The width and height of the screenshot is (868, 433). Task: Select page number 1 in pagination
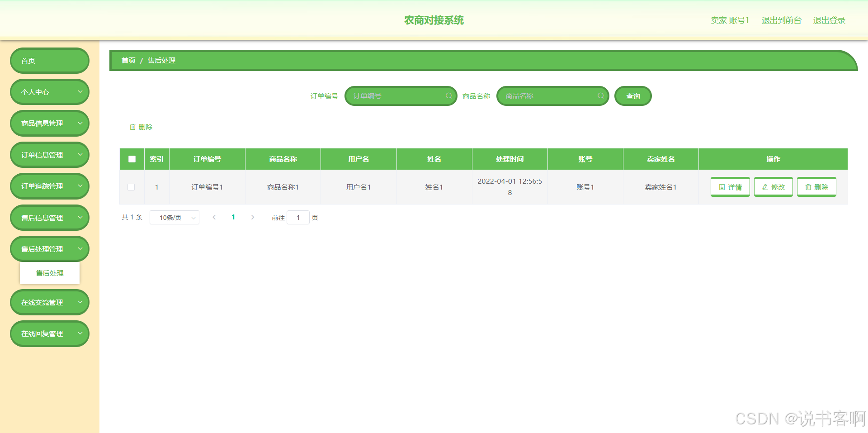tap(233, 218)
